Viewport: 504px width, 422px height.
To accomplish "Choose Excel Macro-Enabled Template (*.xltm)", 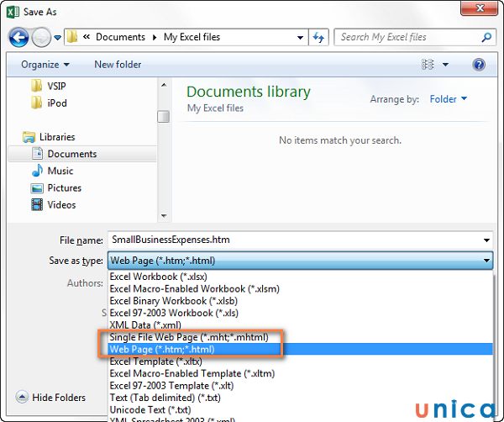I will (x=300, y=374).
